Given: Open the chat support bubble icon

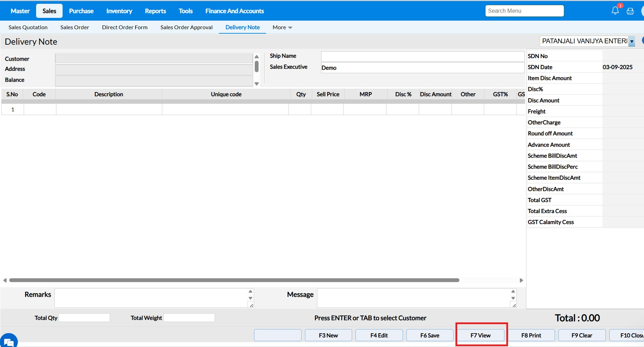Looking at the screenshot, I should click(x=9, y=342).
